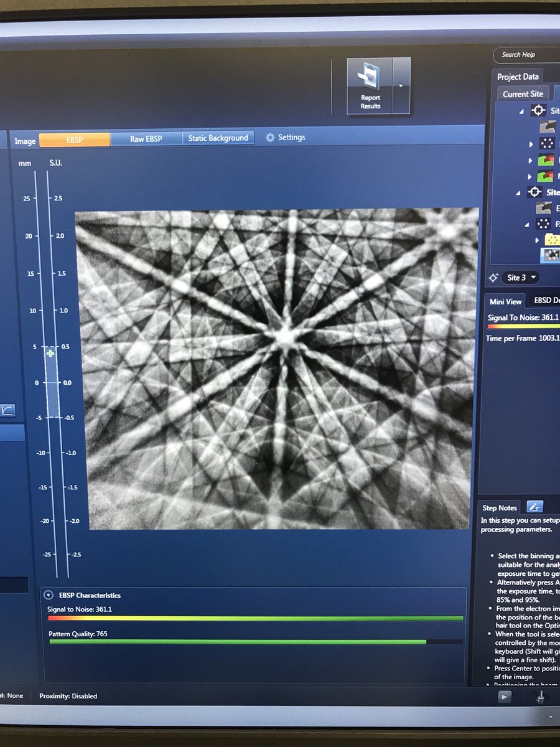Expand the second green phase map node
This screenshot has height=747, width=560.
tap(531, 177)
